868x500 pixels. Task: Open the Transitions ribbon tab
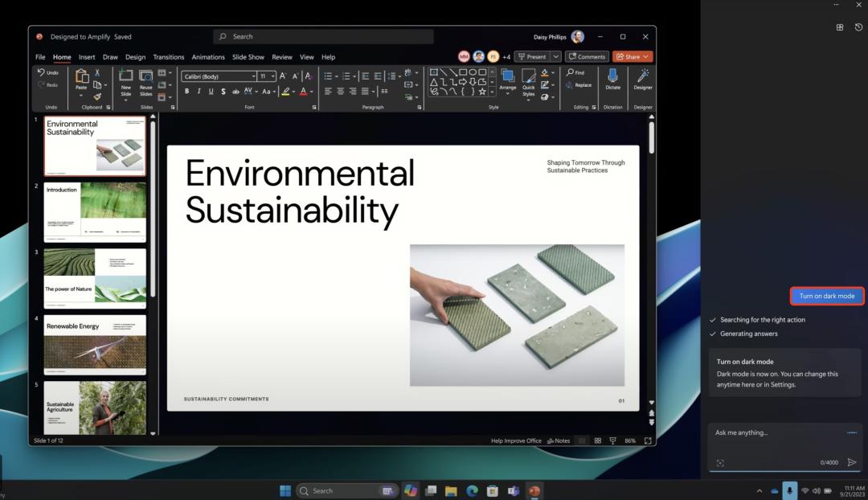click(x=169, y=57)
